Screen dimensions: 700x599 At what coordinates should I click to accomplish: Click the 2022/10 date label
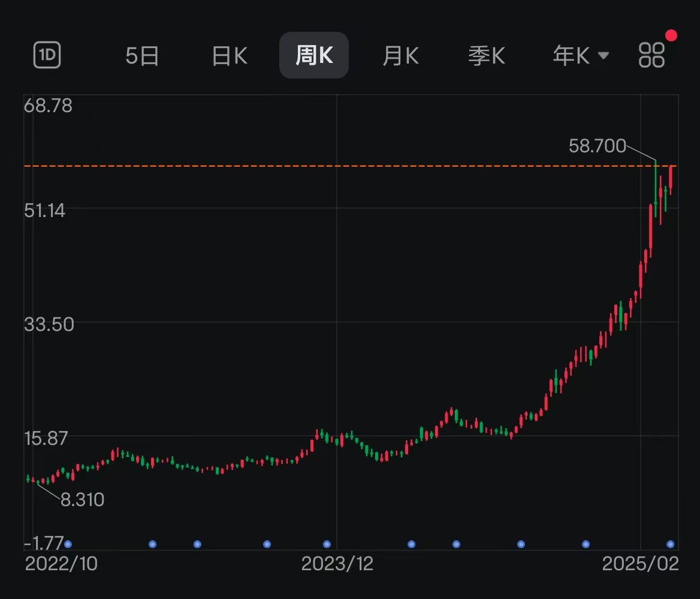point(61,564)
